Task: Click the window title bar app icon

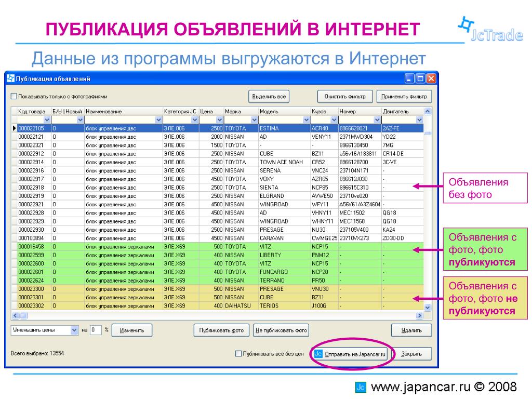Action: pos(11,78)
